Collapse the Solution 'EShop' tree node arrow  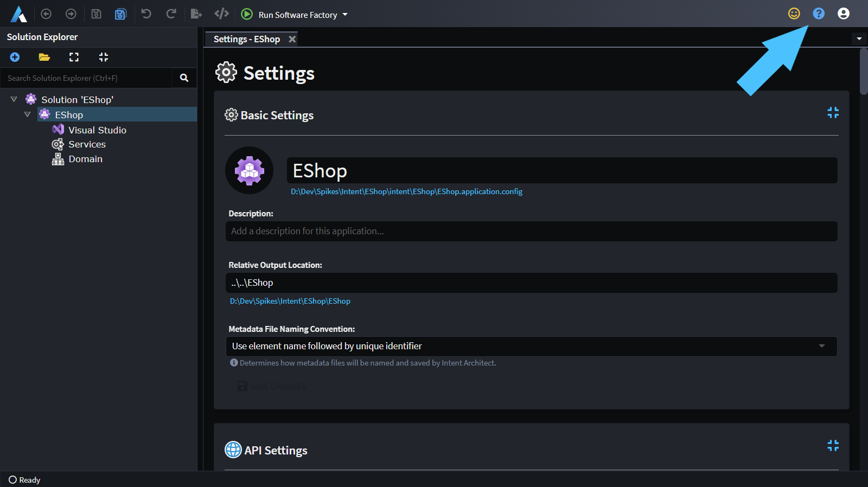click(14, 99)
